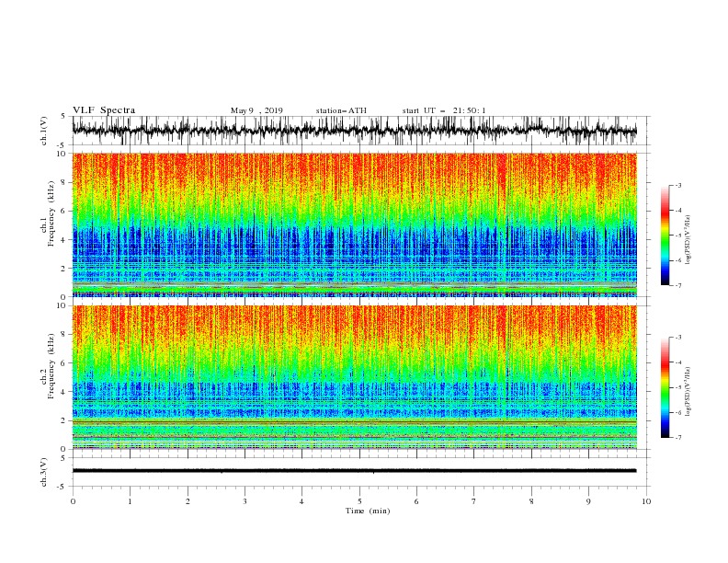This screenshot has height=563, width=728.
Task: Click the '-3' label on ch.1 colorbar
Action: pos(678,185)
